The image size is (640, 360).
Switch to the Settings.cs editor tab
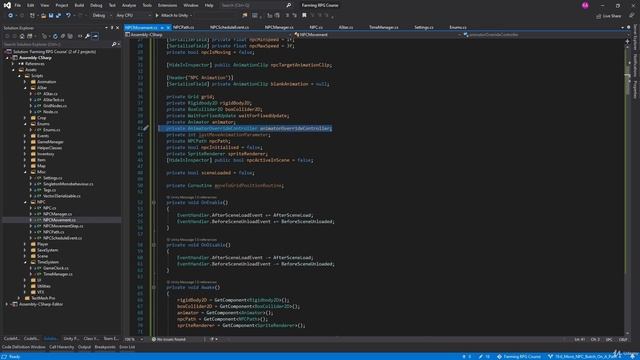click(424, 27)
